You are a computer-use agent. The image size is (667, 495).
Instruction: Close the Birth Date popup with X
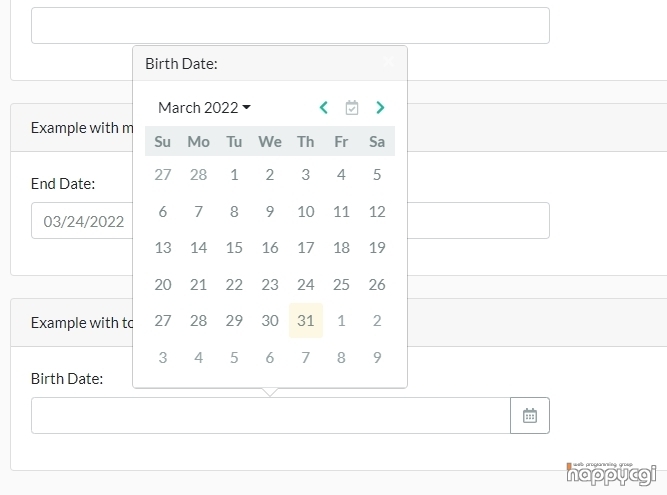388,62
